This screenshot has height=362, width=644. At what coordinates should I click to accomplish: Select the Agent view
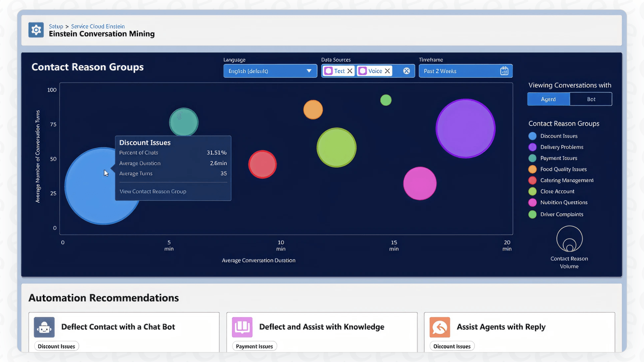pyautogui.click(x=548, y=99)
